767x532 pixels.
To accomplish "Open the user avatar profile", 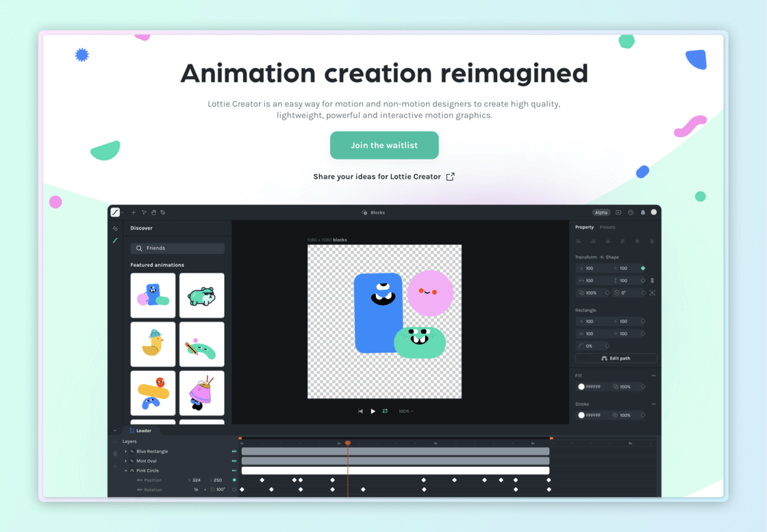I will click(x=653, y=212).
